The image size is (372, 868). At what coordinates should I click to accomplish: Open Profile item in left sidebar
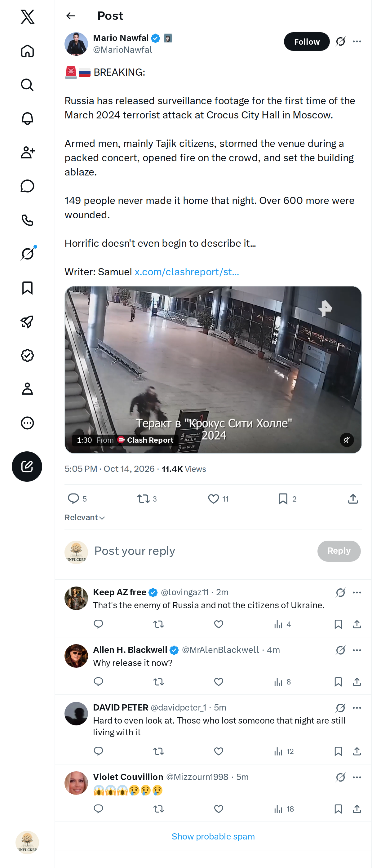(27, 389)
